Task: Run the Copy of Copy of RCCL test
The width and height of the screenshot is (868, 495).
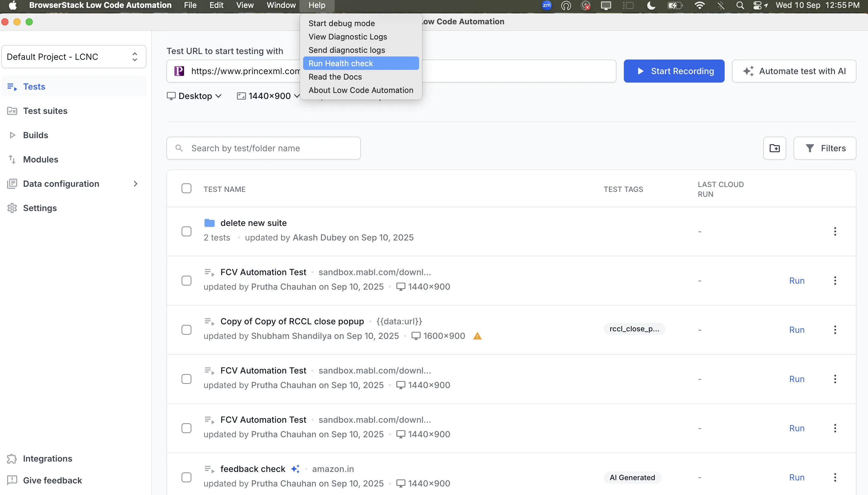Action: tap(797, 330)
